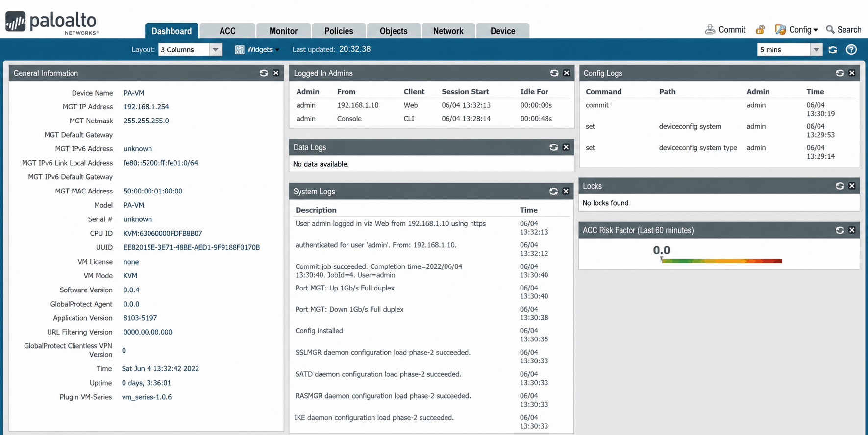868x435 pixels.
Task: Click the MGT IP address 192.168.1.254
Action: (146, 107)
